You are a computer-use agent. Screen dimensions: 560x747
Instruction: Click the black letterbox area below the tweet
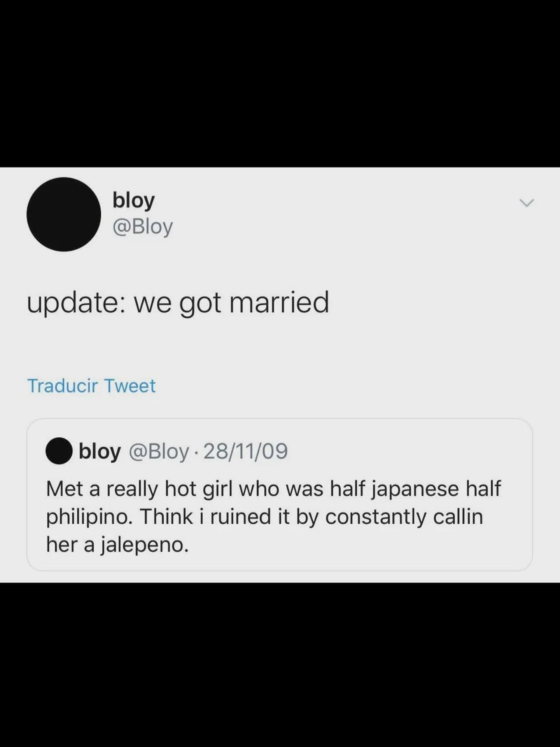pyautogui.click(x=280, y=665)
